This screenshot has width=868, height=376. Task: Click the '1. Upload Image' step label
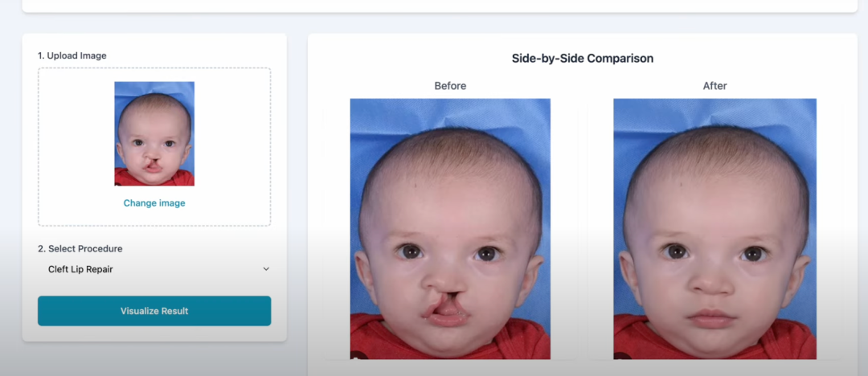[x=72, y=55]
